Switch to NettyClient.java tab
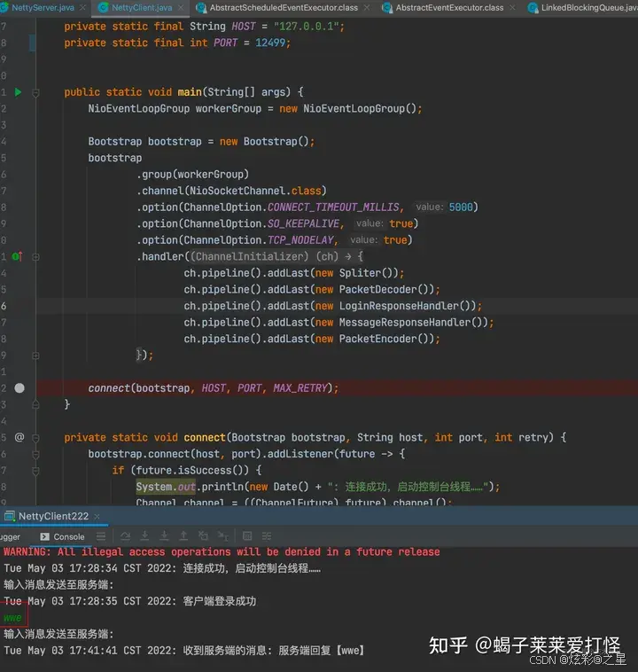638x672 pixels. (142, 8)
